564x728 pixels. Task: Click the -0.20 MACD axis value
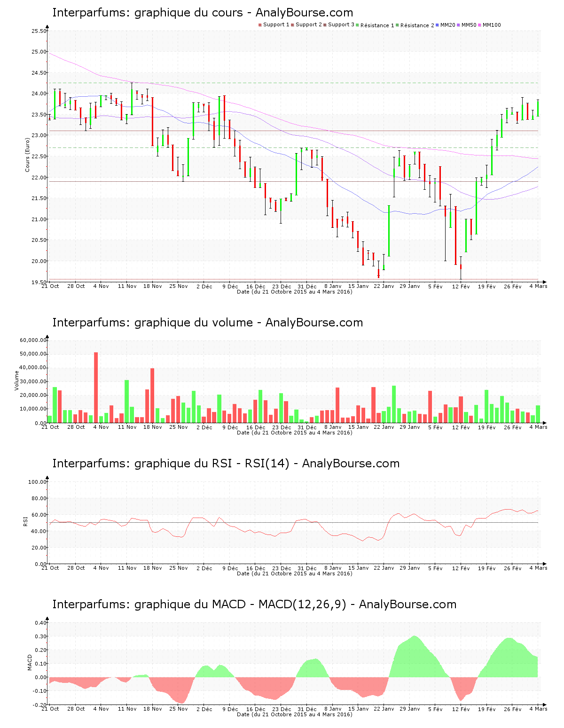tap(39, 705)
